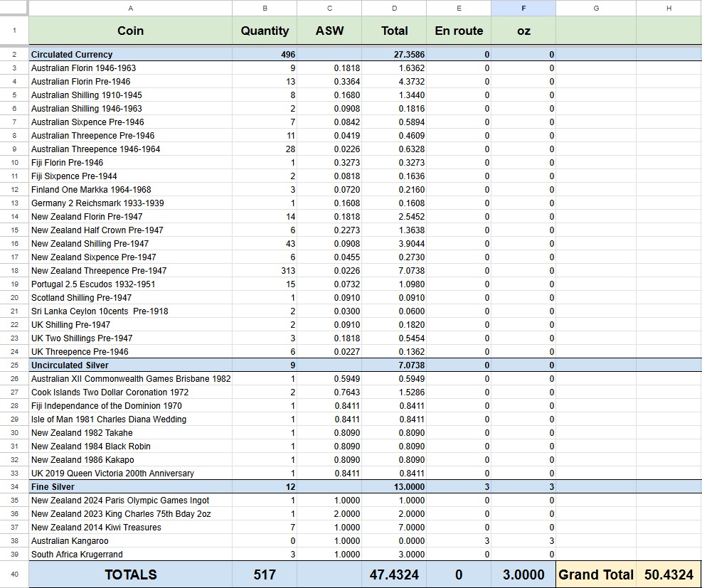Select New Zealand 2023 King Charles 75th Bday 2oz
702x588 pixels.
[x=130, y=514]
